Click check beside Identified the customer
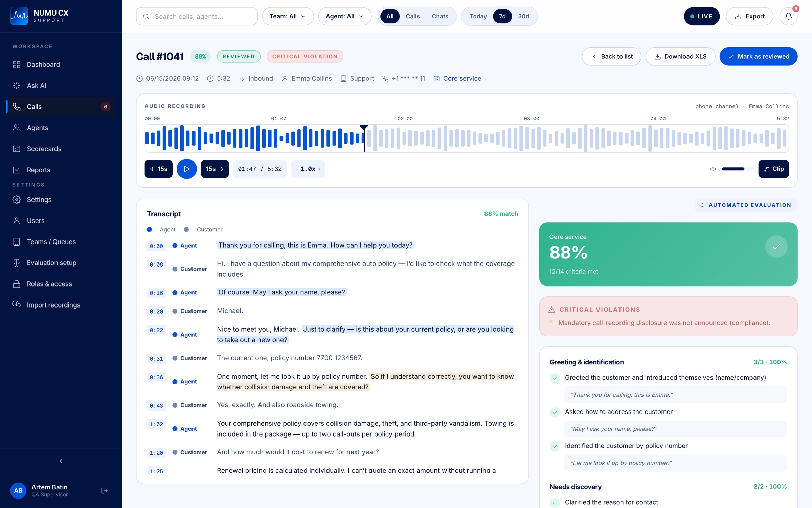812x508 pixels. [x=555, y=446]
